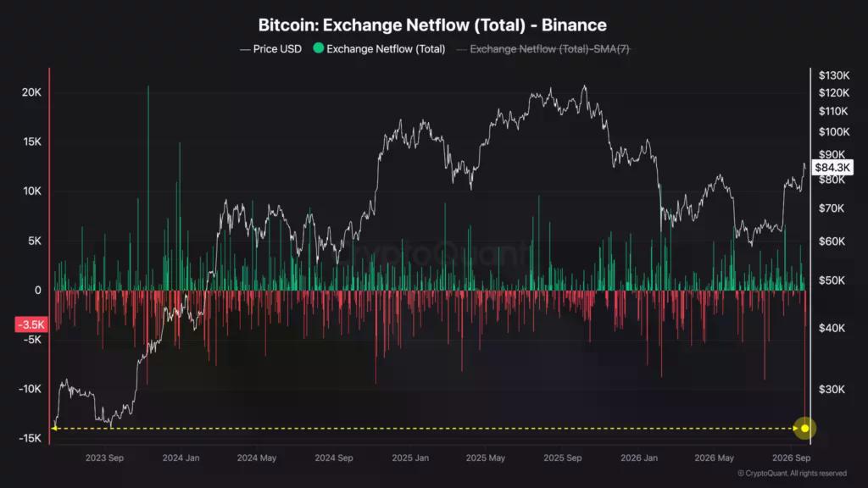868x488 pixels.
Task: Select the 2025 Sep date tick
Action: pos(563,457)
